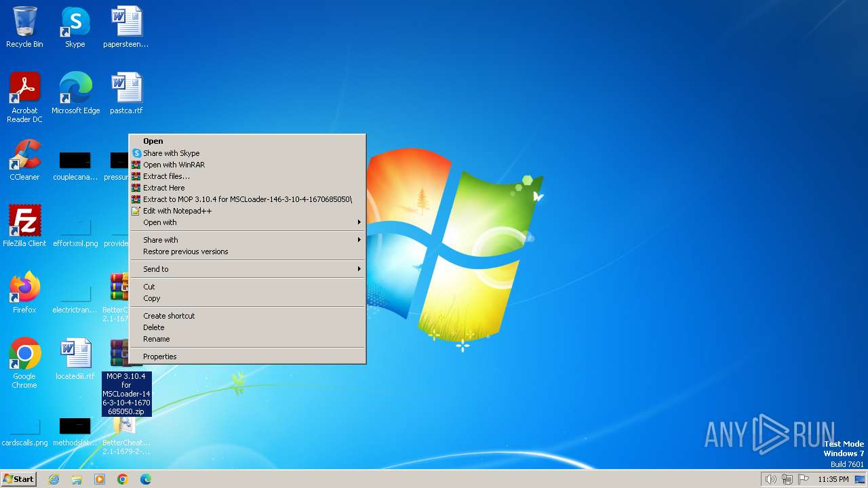The height and width of the screenshot is (488, 868).
Task: Click the volume speaker tray icon
Action: (x=770, y=479)
